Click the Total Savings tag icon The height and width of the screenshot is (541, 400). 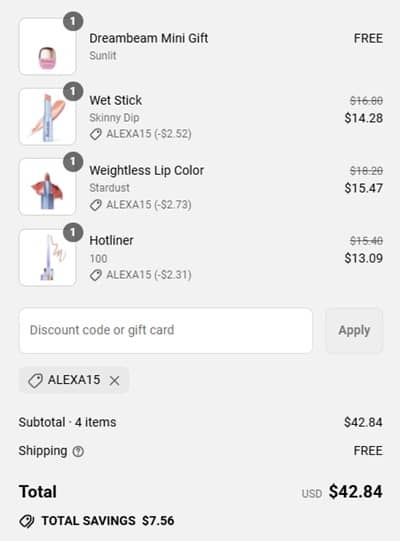pos(27,521)
